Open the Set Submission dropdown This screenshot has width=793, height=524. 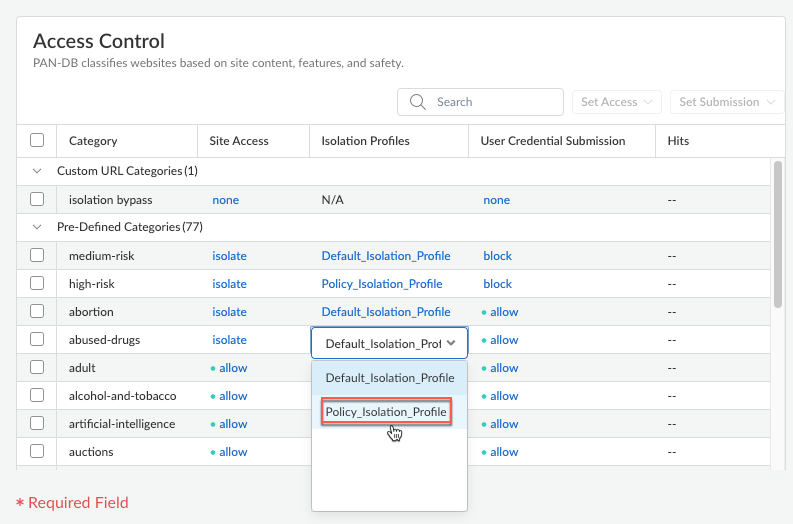727,102
